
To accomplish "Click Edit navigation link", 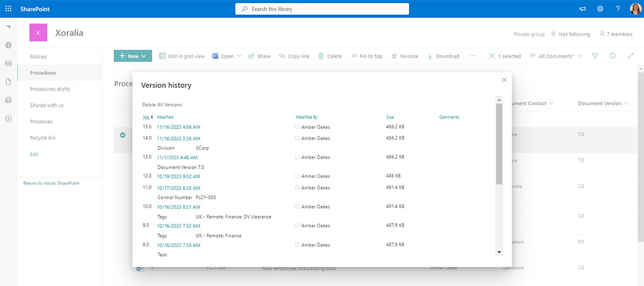I will point(34,154).
